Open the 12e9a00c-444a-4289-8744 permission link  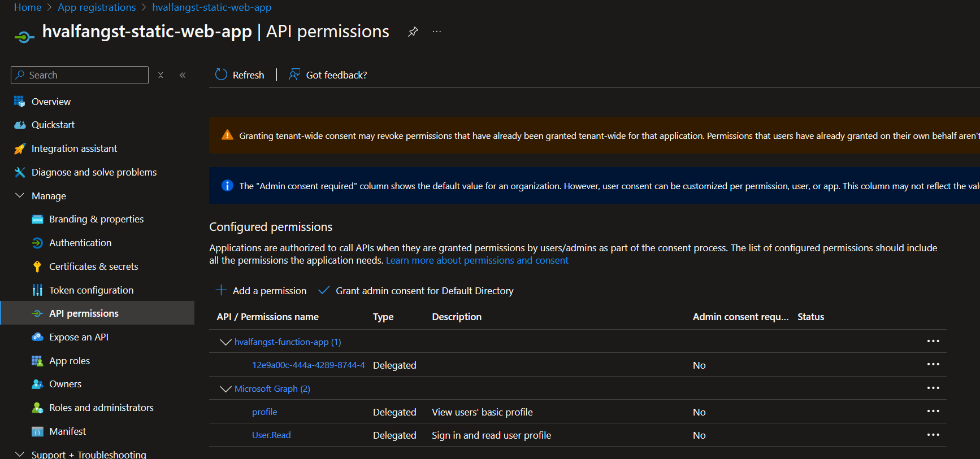point(309,365)
